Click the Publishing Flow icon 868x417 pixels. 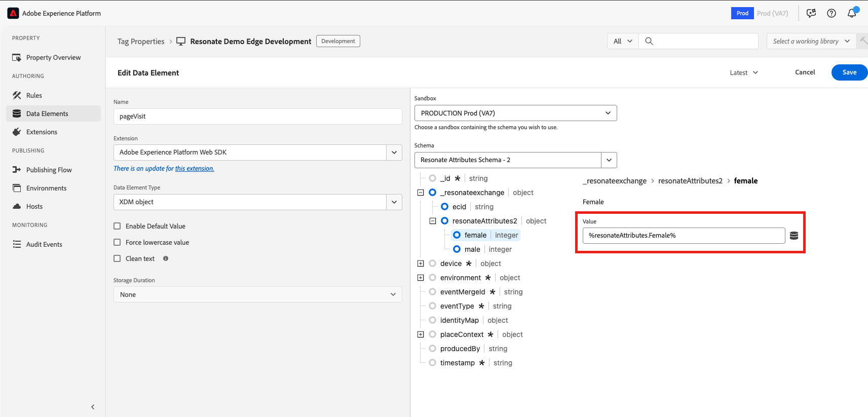pos(17,170)
